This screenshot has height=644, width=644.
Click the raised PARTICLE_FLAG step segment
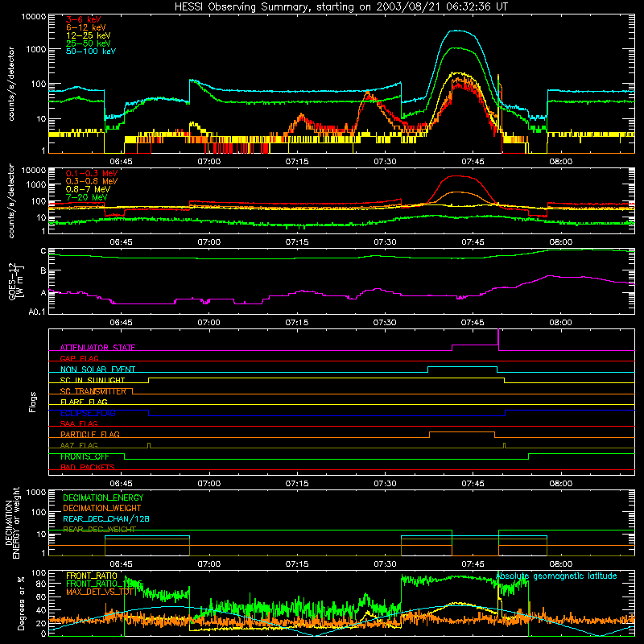tap(462, 432)
